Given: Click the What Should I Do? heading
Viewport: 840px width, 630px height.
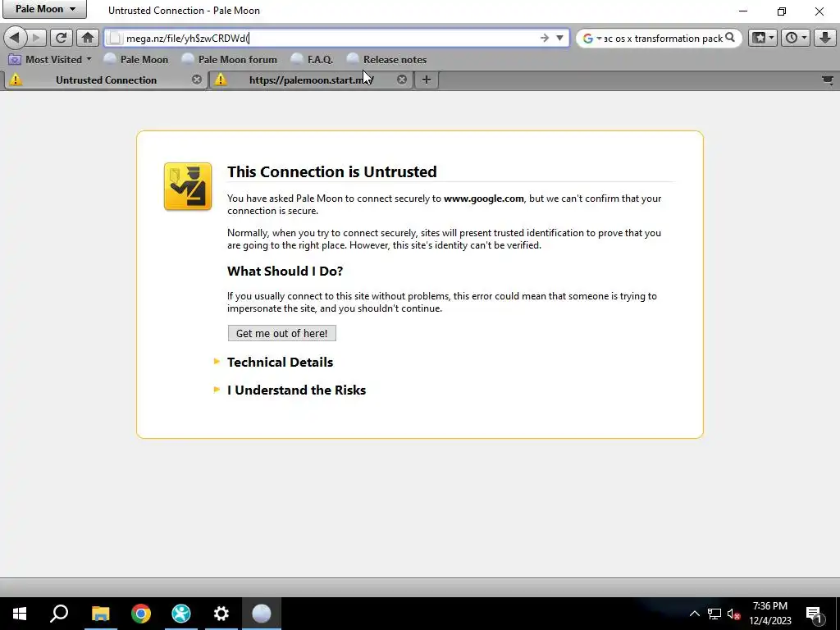Looking at the screenshot, I should pyautogui.click(x=285, y=271).
